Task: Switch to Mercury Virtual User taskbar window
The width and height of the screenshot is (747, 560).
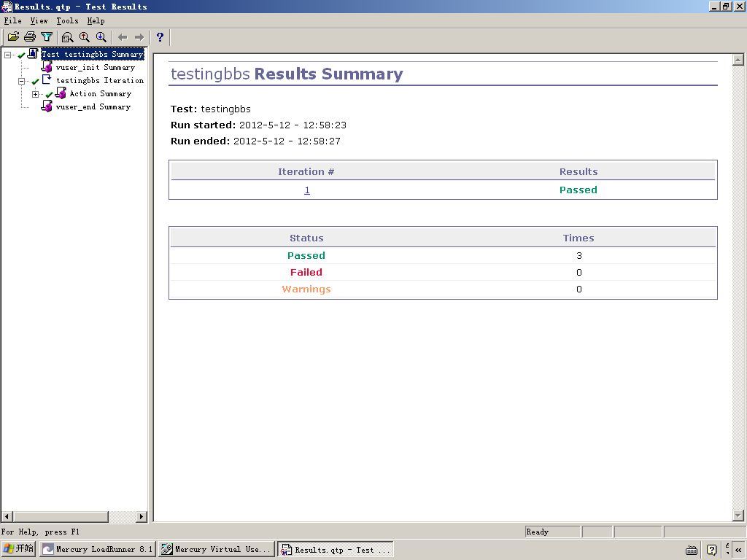Action: point(217,549)
